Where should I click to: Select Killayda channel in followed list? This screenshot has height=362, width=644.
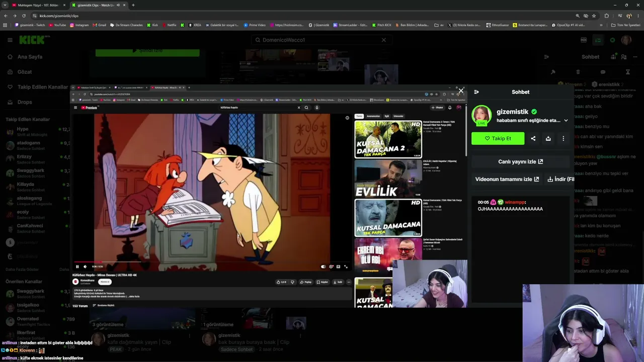[36, 187]
